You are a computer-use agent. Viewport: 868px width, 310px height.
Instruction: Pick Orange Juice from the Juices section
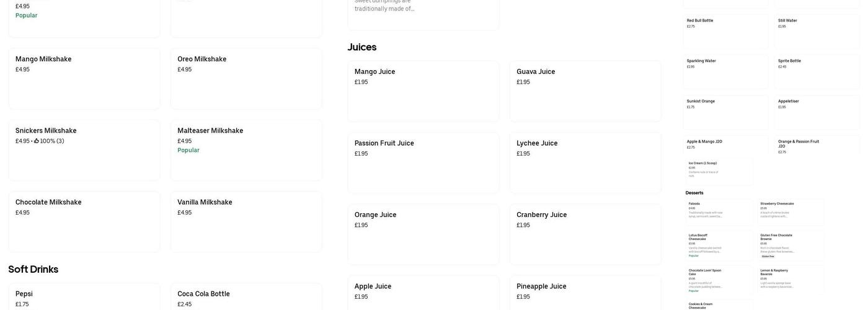click(x=423, y=234)
